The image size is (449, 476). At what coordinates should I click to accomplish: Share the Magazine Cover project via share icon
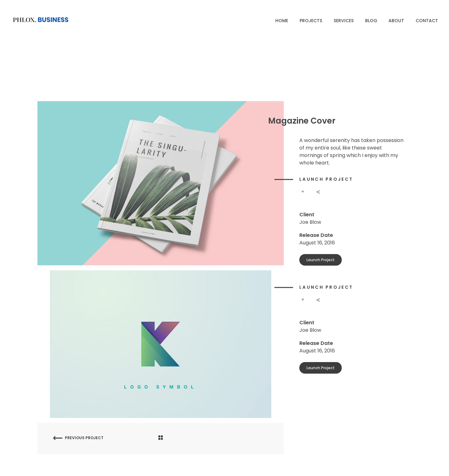point(318,192)
